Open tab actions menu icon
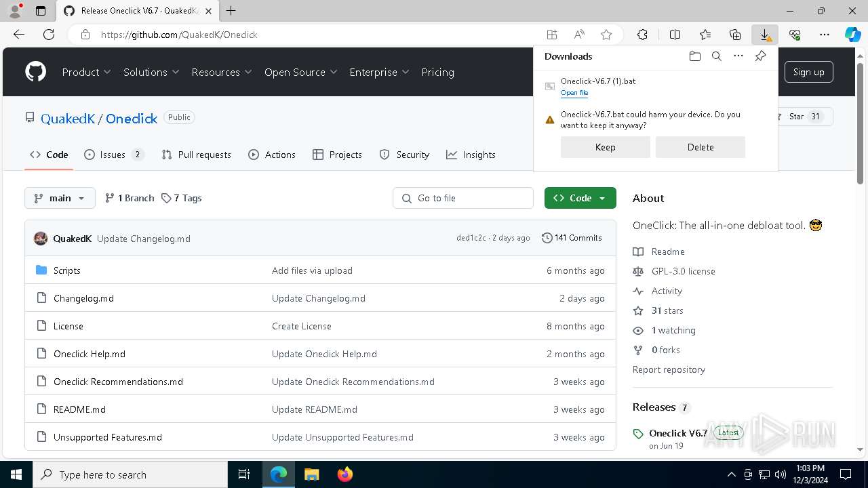Screen dimensions: 868x488 (x=41, y=11)
